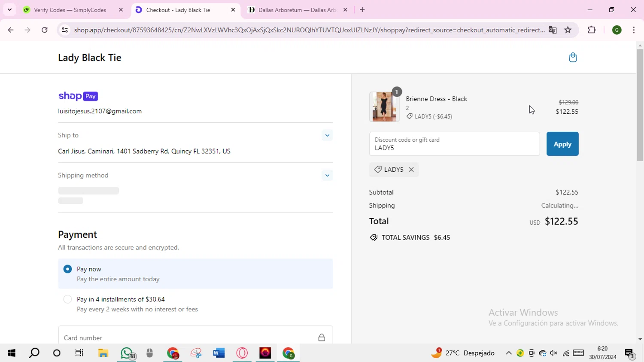Screen dimensions: 644x362
Task: Open the Chrome profile avatar
Action: click(617, 30)
